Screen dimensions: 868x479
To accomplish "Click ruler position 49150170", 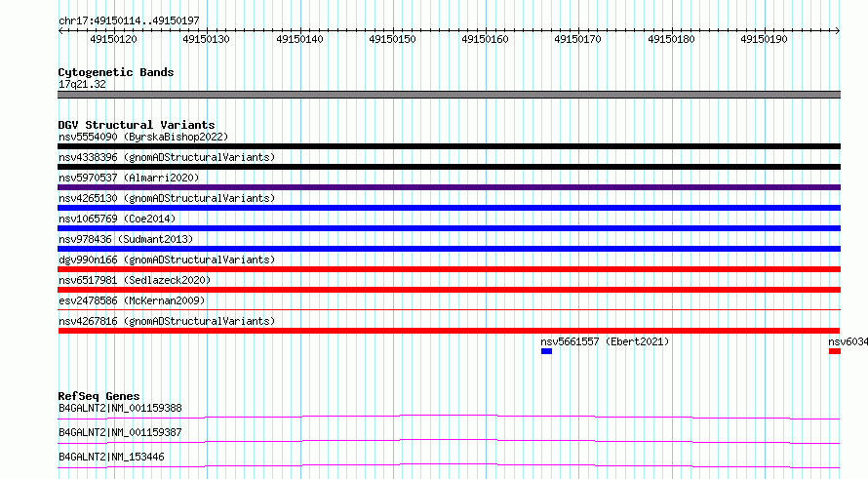I will 577,39.
